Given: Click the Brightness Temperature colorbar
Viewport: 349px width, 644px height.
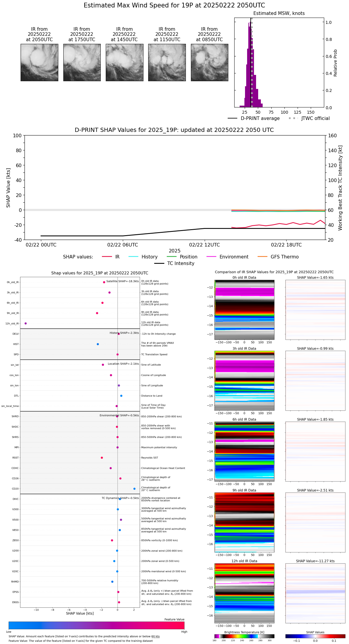Looking at the screenshot, I should [244, 636].
